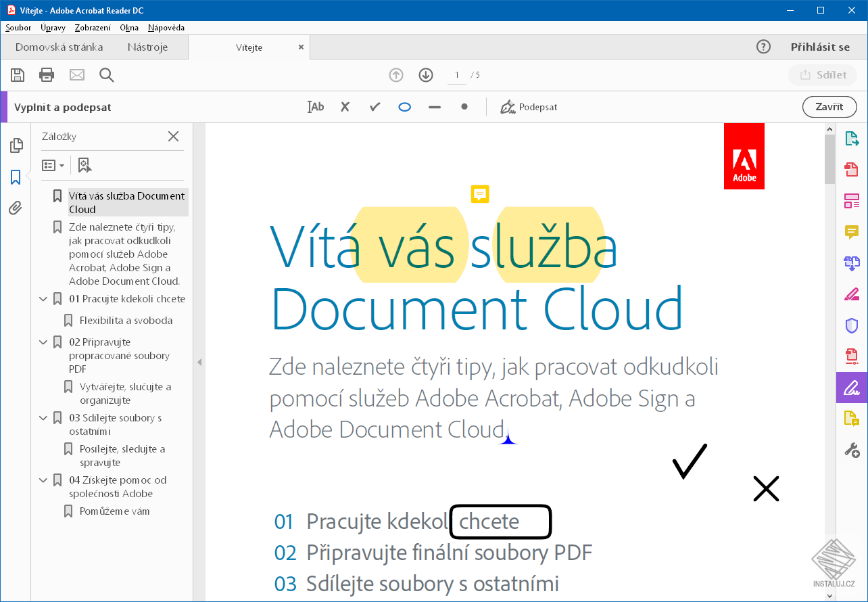Open Protect shield tool in right pane
The width and height of the screenshot is (868, 602).
click(852, 325)
